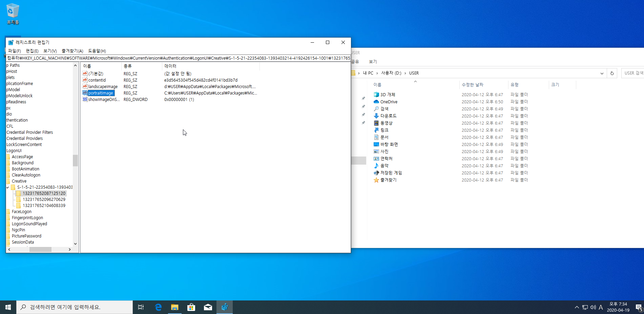Open Microsoft Store from the taskbar
644x314 pixels.
[191, 307]
